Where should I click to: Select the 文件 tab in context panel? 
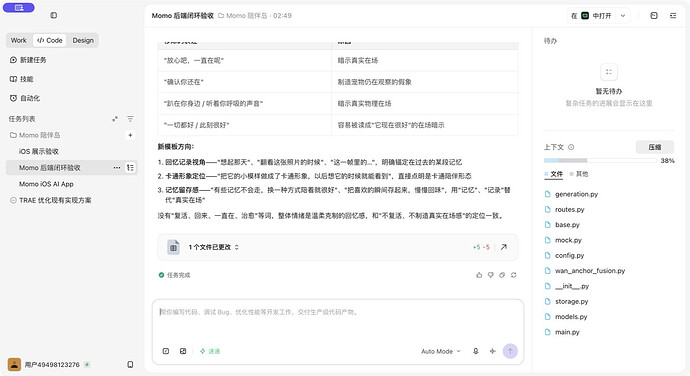pos(554,174)
